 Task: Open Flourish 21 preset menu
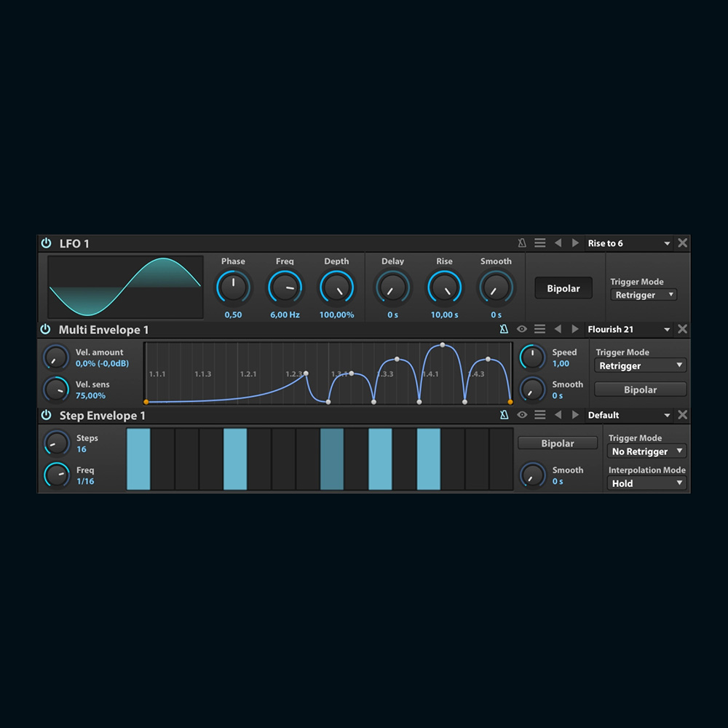click(x=629, y=329)
